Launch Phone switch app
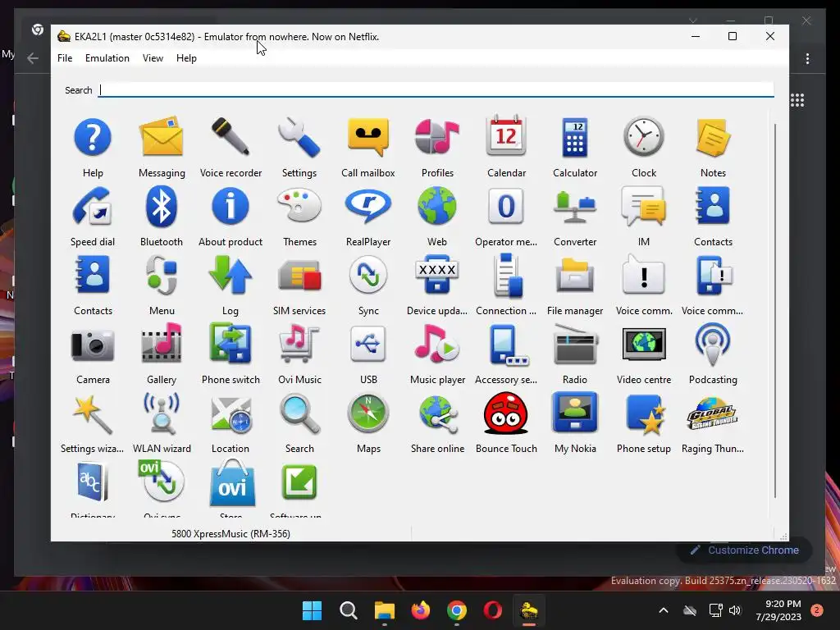Screen dimensions: 840x630 (231, 344)
